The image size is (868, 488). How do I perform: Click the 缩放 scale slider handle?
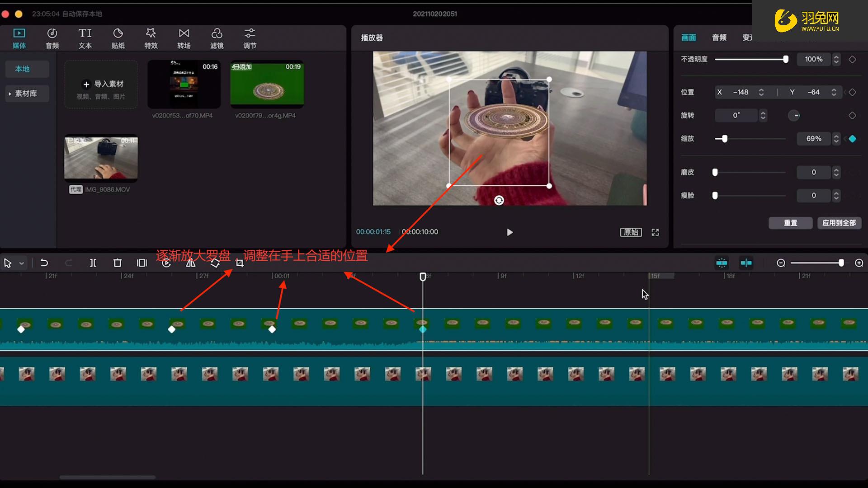(x=724, y=139)
